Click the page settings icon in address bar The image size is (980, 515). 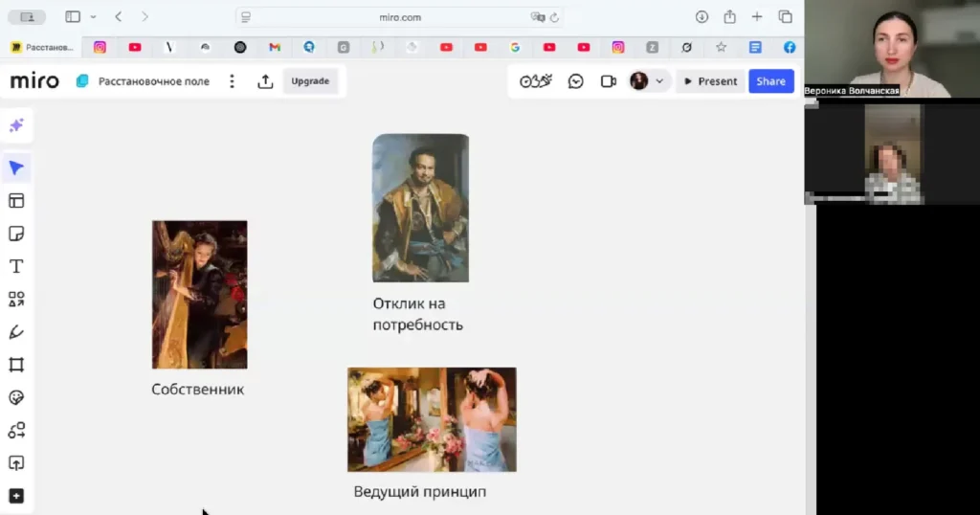[246, 17]
